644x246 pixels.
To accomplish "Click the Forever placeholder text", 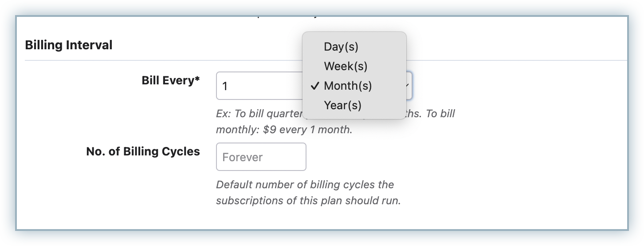I will point(242,157).
